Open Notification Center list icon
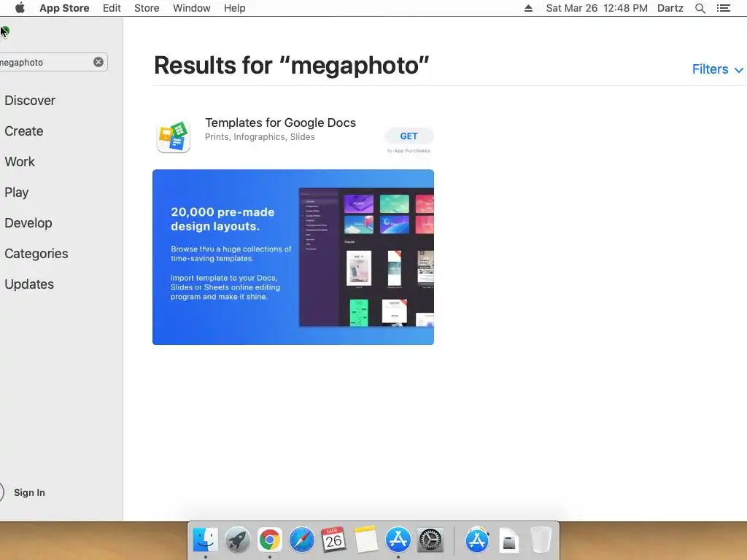This screenshot has height=560, width=747. coord(723,8)
